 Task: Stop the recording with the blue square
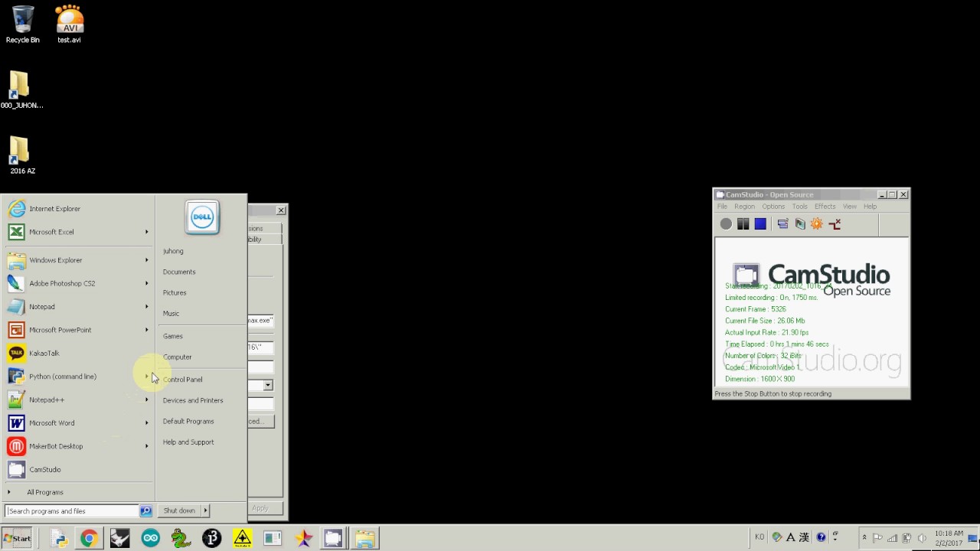[760, 224]
